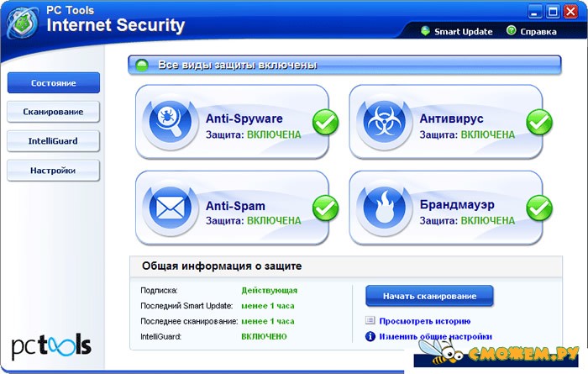Viewport: 588px width, 374px height.
Task: Click the Брандмауэр flame icon
Action: [x=385, y=208]
